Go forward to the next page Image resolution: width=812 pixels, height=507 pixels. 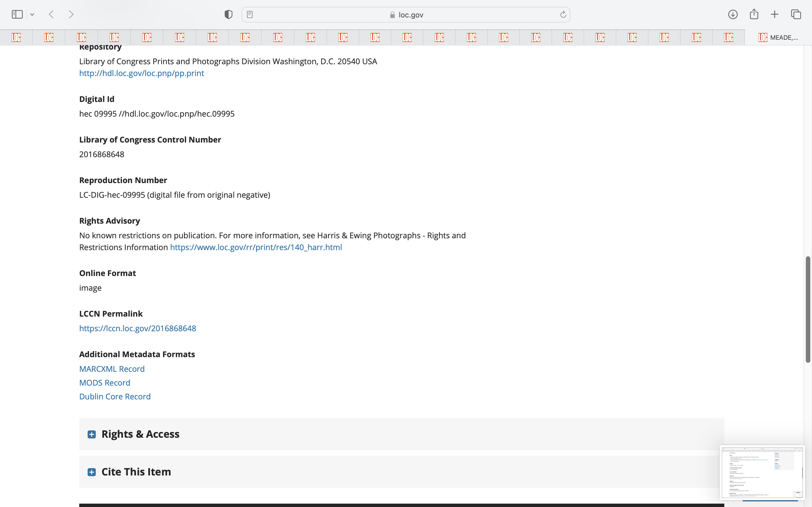71,14
